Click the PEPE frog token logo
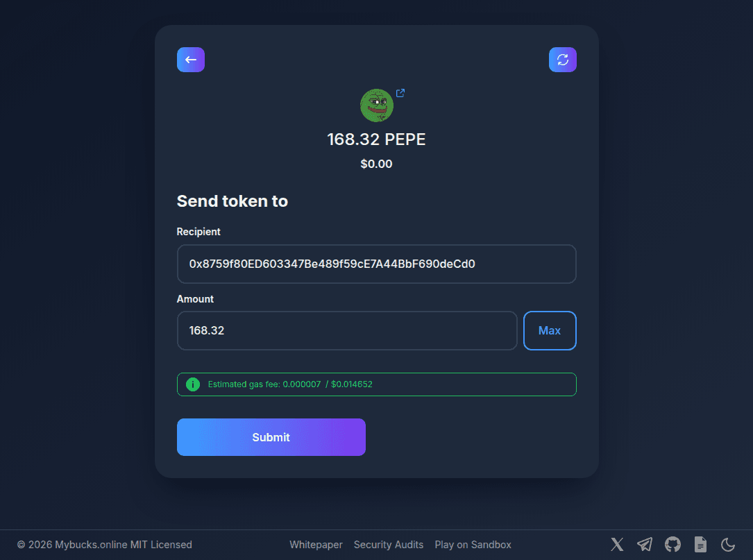753x560 pixels. pyautogui.click(x=376, y=105)
